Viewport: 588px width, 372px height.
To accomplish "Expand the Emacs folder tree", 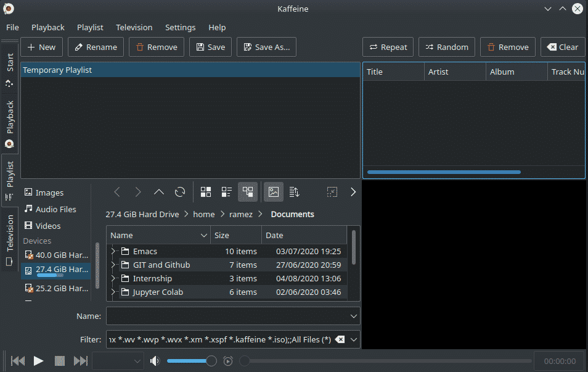I will (x=113, y=252).
